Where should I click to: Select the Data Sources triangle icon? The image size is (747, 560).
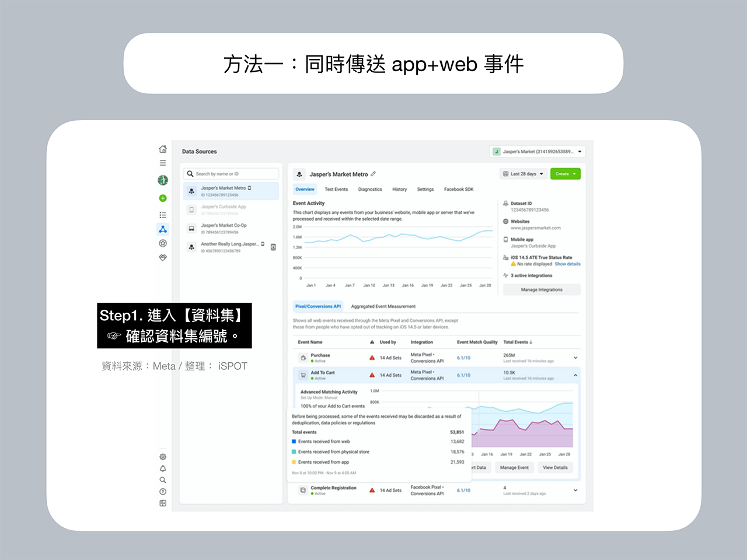click(163, 229)
